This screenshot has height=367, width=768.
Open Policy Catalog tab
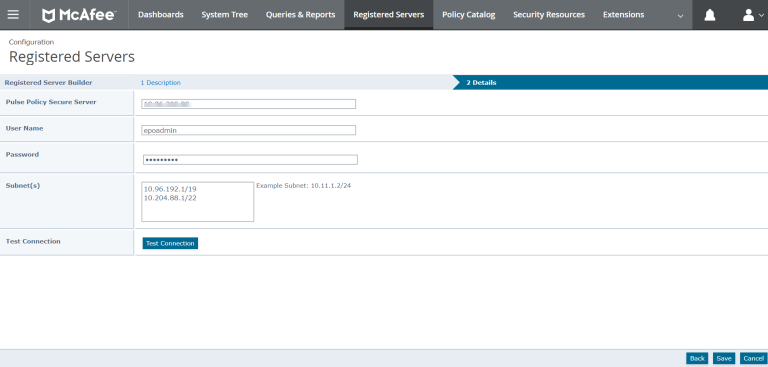[469, 15]
